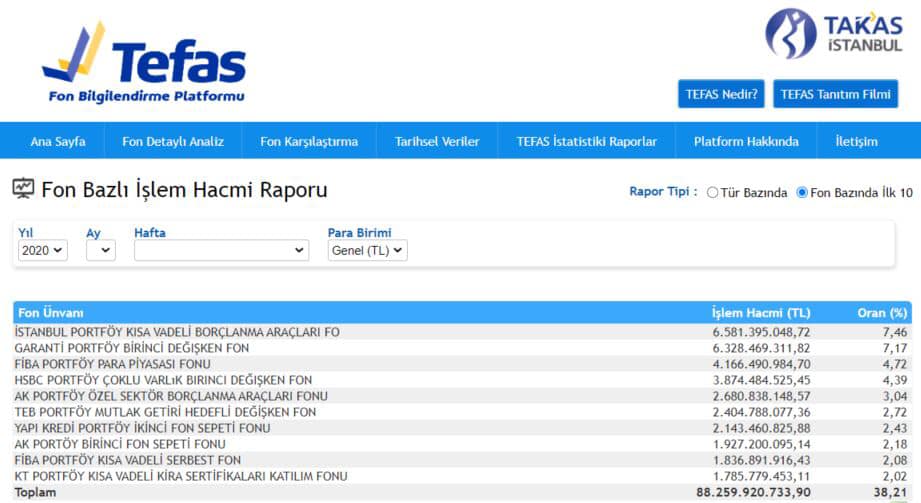This screenshot has width=921, height=503.
Task: Click ratio value 2,08
Action: 895,460
